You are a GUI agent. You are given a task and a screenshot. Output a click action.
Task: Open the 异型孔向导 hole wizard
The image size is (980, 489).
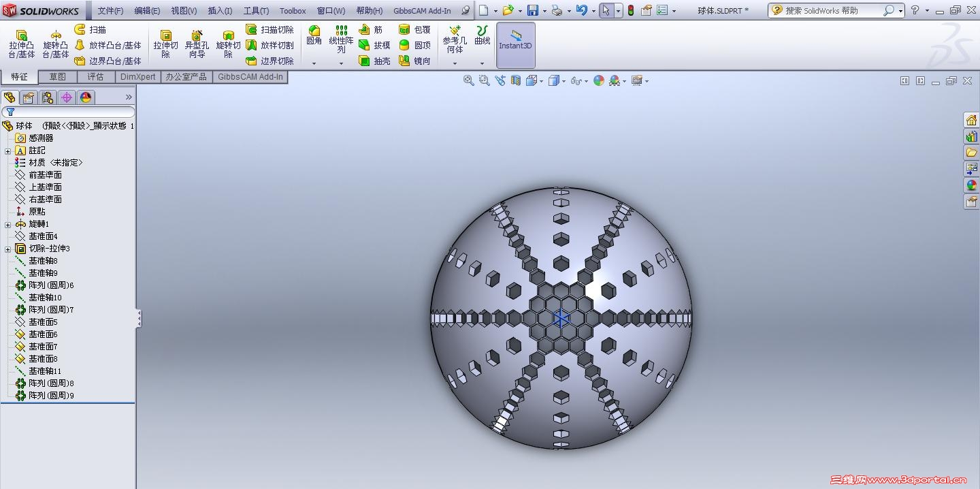coord(197,44)
